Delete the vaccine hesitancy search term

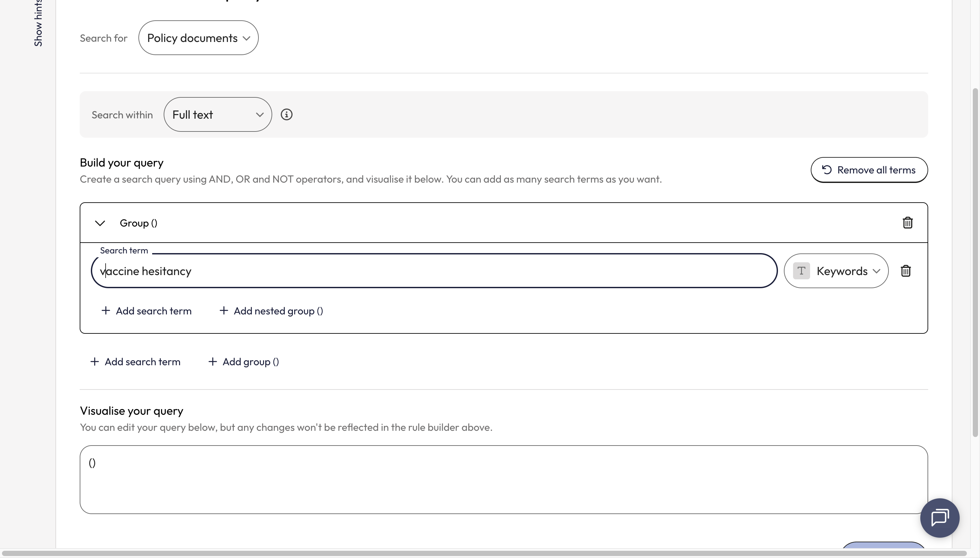click(x=905, y=271)
